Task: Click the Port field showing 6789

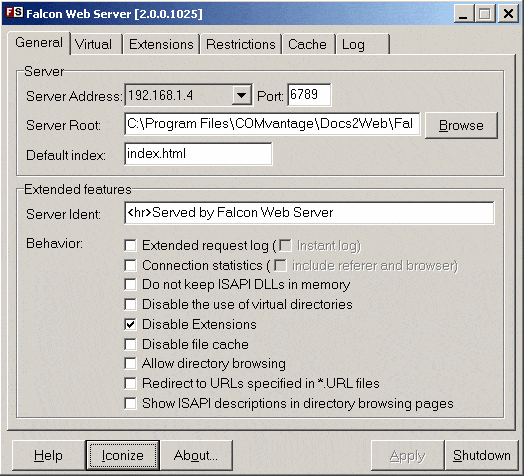Action: tap(309, 95)
